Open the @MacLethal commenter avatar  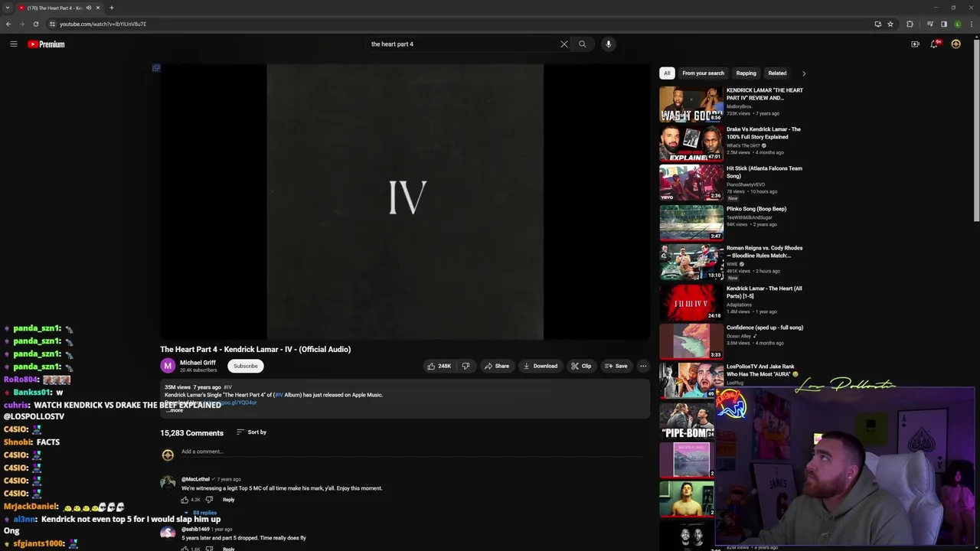168,482
